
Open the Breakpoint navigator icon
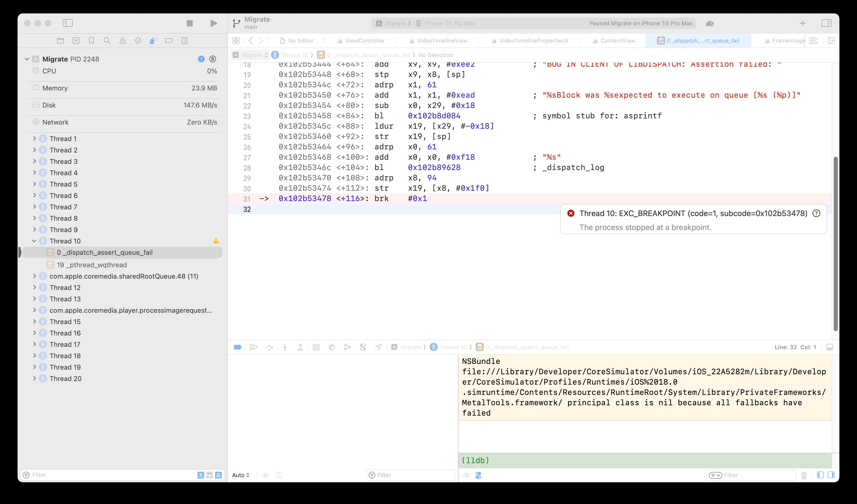(x=169, y=41)
